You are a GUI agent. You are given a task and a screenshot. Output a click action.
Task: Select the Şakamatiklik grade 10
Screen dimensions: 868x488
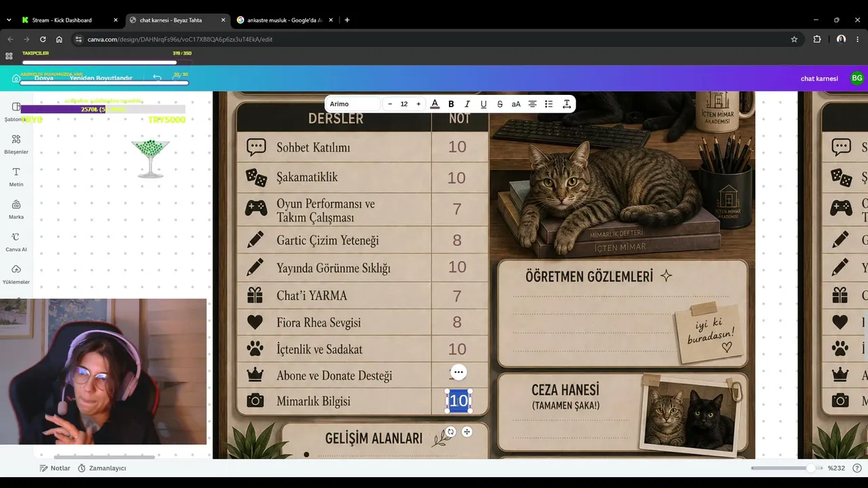pyautogui.click(x=457, y=178)
